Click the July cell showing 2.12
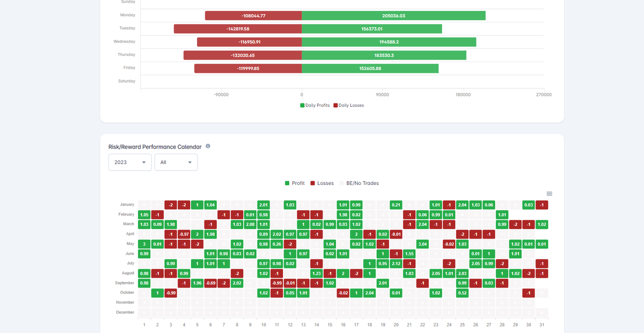Screen dimensions: 644x333 [x=396, y=263]
